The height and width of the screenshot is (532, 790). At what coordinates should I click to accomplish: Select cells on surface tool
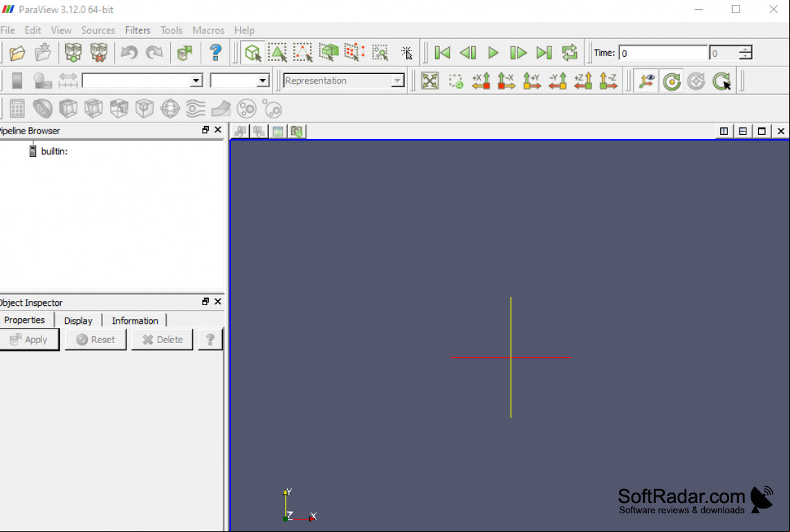pos(277,53)
